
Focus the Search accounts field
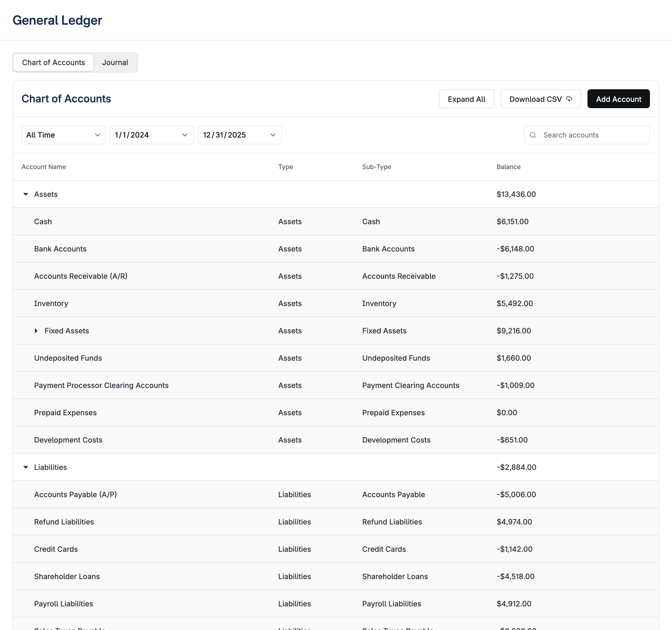[x=587, y=135]
